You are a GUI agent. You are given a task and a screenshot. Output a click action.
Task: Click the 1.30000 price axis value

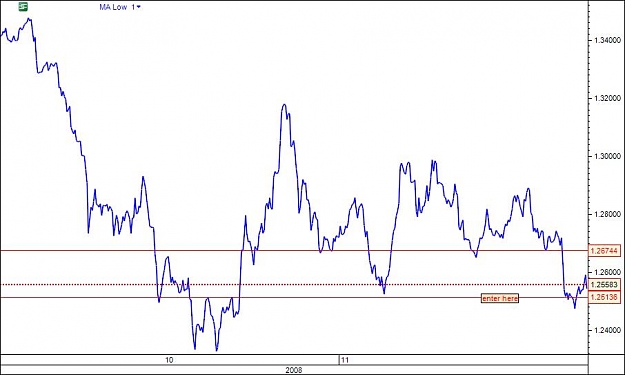coord(607,156)
